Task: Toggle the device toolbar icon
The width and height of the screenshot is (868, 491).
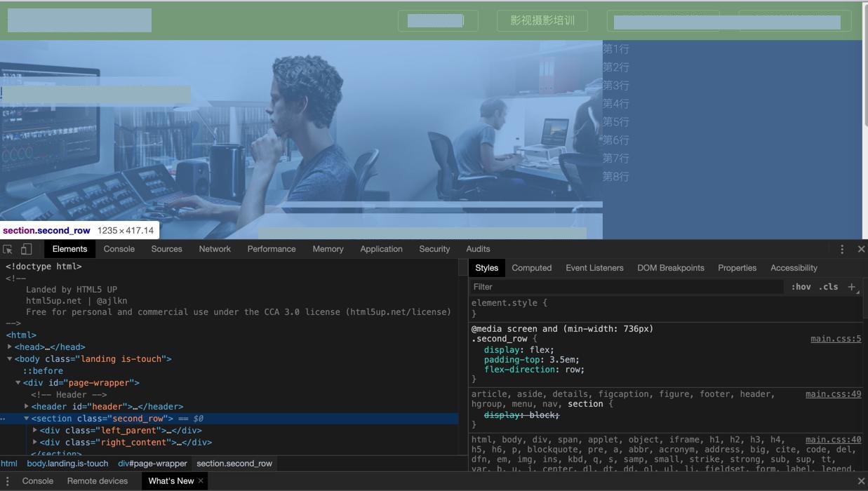Action: pos(26,249)
